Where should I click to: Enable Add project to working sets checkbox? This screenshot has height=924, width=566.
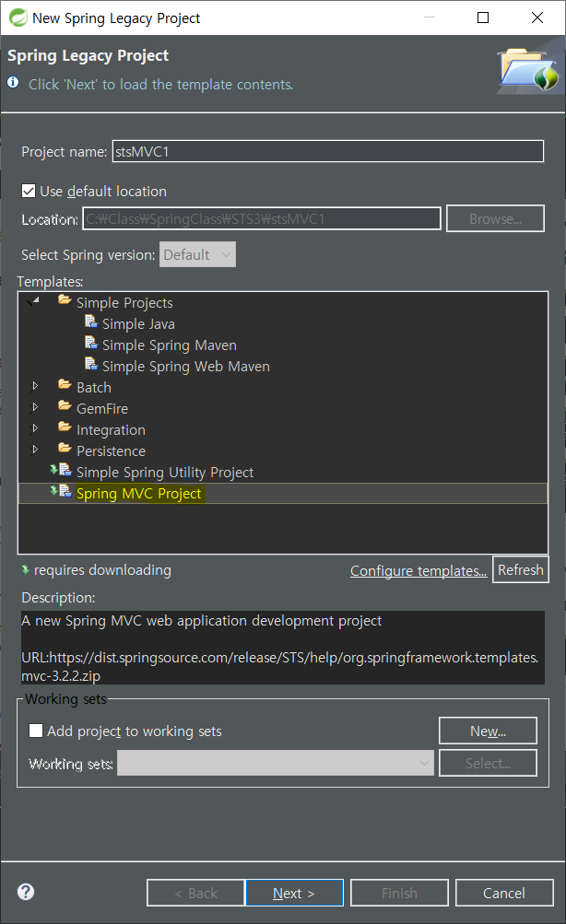click(36, 731)
